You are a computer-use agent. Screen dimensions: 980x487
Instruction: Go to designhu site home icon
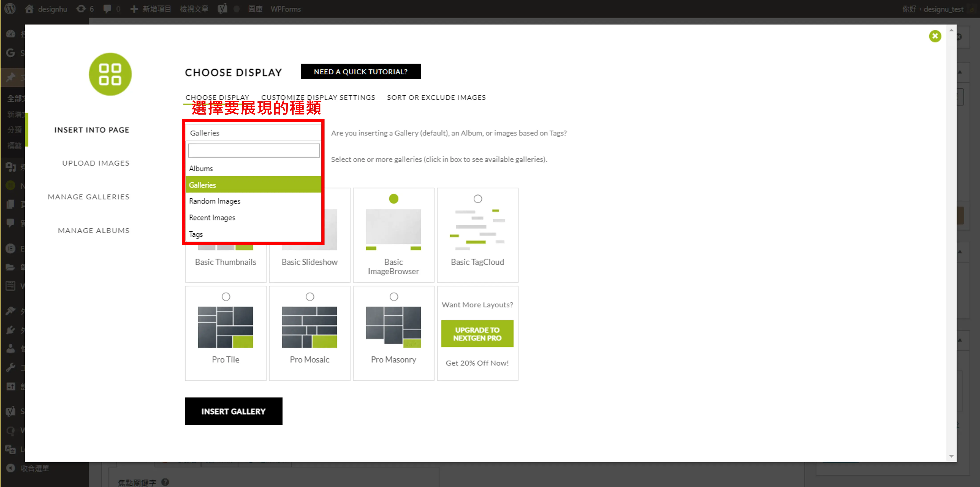click(x=29, y=9)
